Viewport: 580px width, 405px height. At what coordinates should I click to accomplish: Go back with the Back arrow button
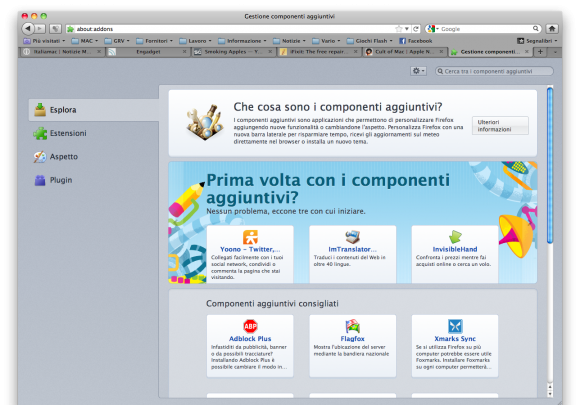tap(28, 28)
